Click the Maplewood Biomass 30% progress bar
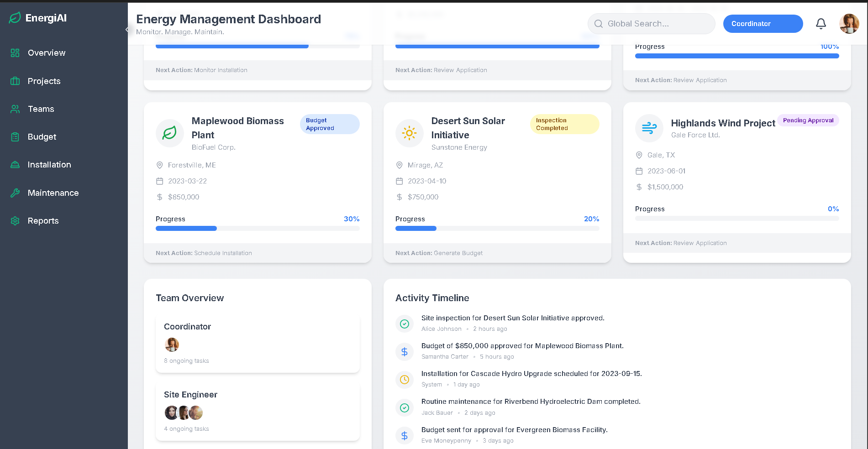This screenshot has height=449, width=868. click(x=257, y=228)
